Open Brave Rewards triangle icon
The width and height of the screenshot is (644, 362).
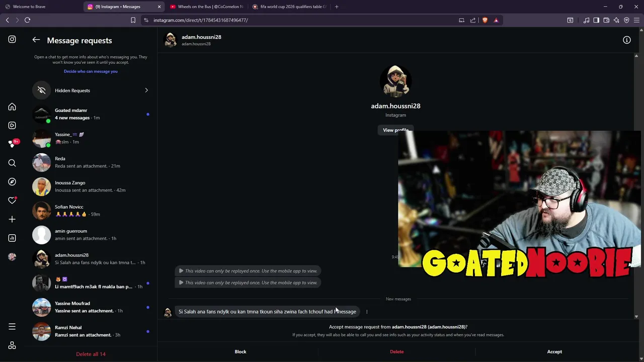click(496, 20)
